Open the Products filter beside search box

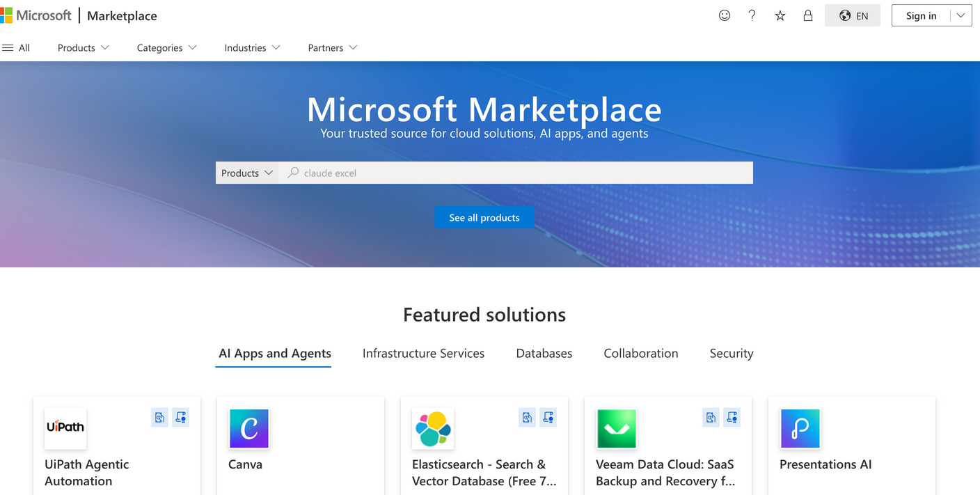[247, 173]
